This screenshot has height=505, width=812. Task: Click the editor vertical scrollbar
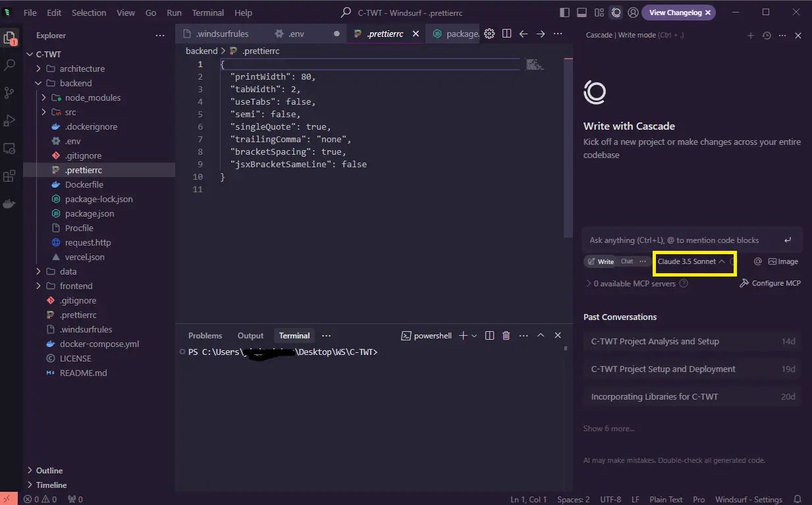(x=568, y=147)
